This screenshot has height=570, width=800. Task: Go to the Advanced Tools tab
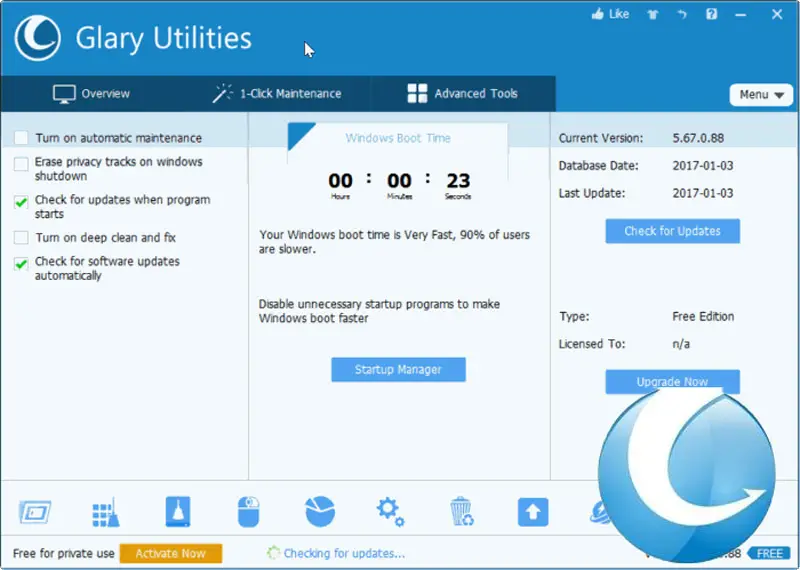462,94
